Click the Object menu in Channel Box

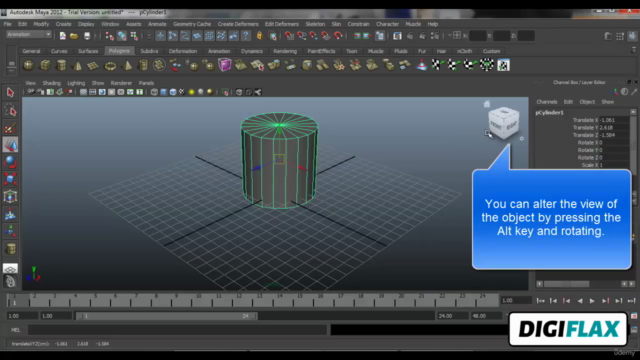pos(587,102)
